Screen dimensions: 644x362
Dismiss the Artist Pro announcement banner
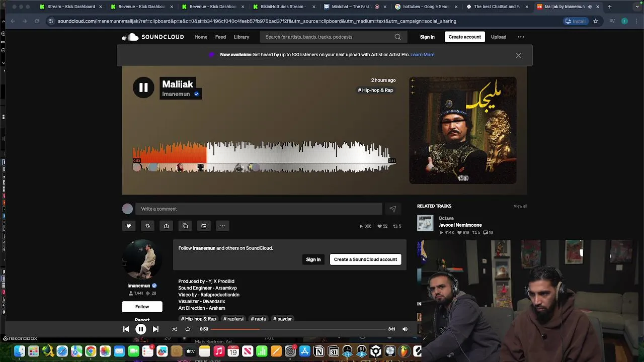518,55
